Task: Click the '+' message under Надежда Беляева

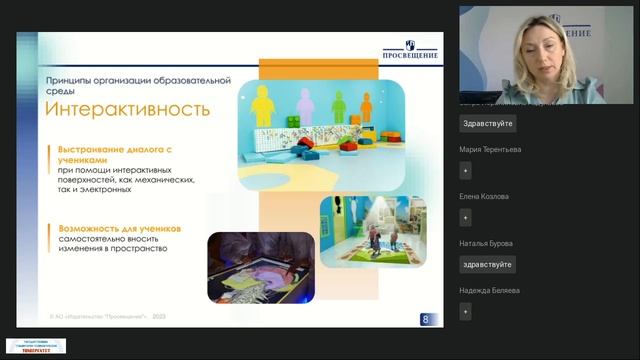Action: tap(465, 312)
